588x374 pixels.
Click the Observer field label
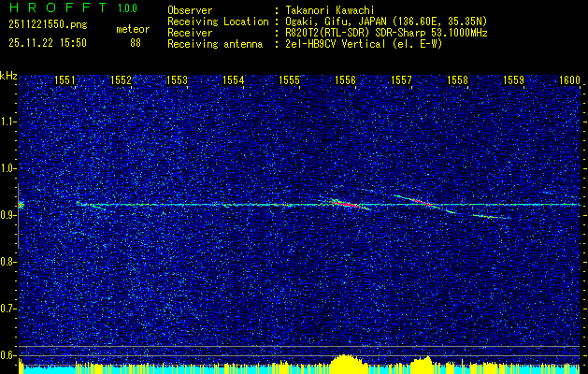click(190, 10)
